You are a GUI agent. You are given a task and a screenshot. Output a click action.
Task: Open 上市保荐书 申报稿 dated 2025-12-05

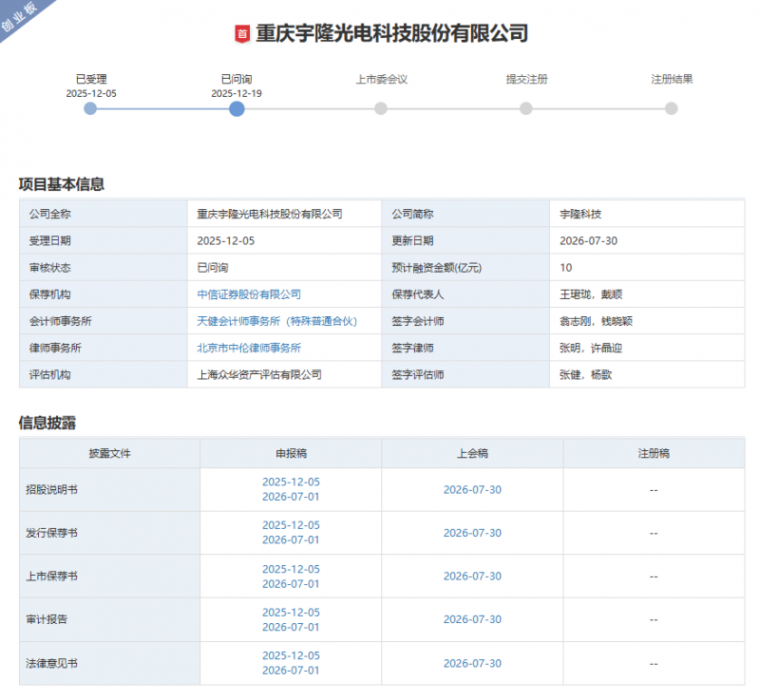pyautogui.click(x=291, y=569)
